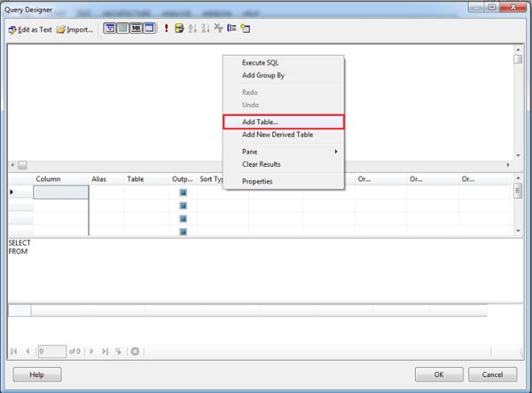Click diagram pane scroll up arrow

[518, 50]
